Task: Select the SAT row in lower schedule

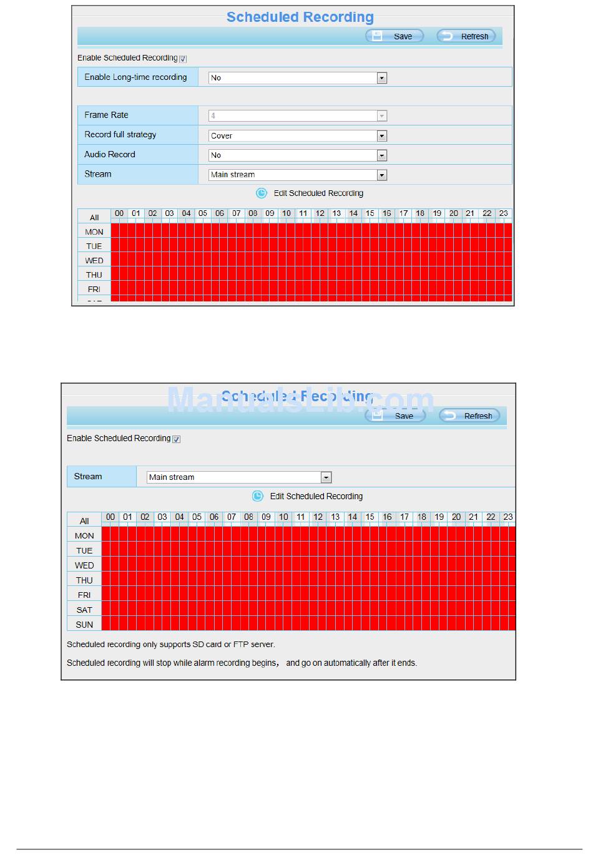Action: pyautogui.click(x=84, y=610)
